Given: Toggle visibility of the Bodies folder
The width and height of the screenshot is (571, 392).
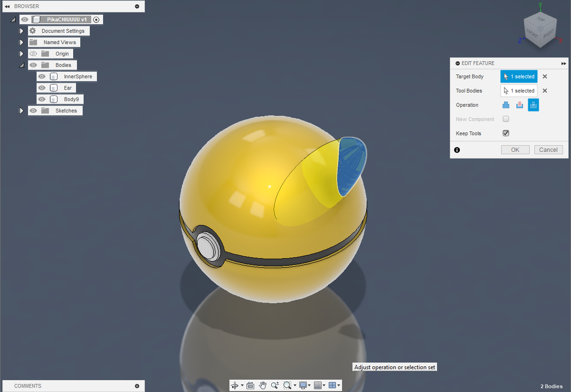Looking at the screenshot, I should point(33,65).
